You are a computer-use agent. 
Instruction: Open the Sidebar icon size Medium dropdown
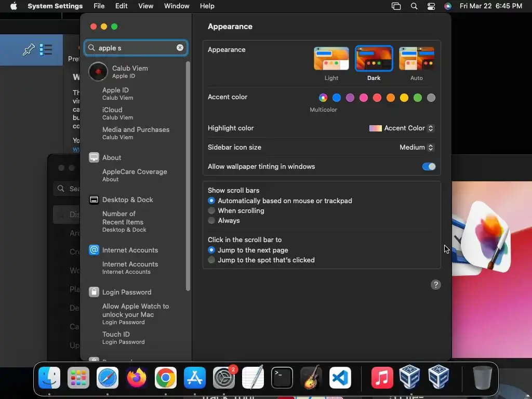(417, 147)
